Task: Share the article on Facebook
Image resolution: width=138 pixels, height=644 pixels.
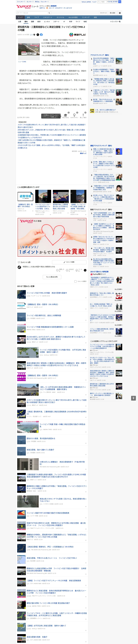Action: coord(41,35)
